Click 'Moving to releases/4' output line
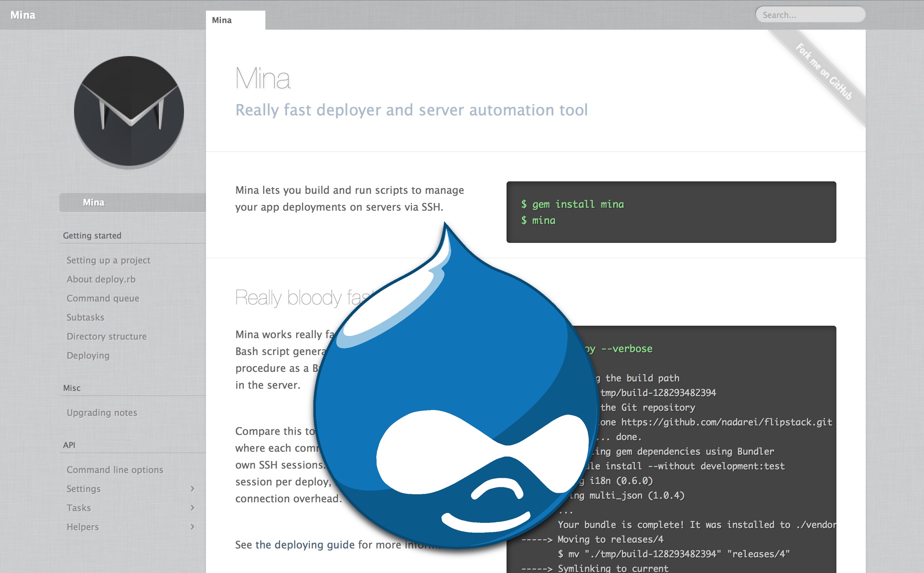 coord(592,539)
